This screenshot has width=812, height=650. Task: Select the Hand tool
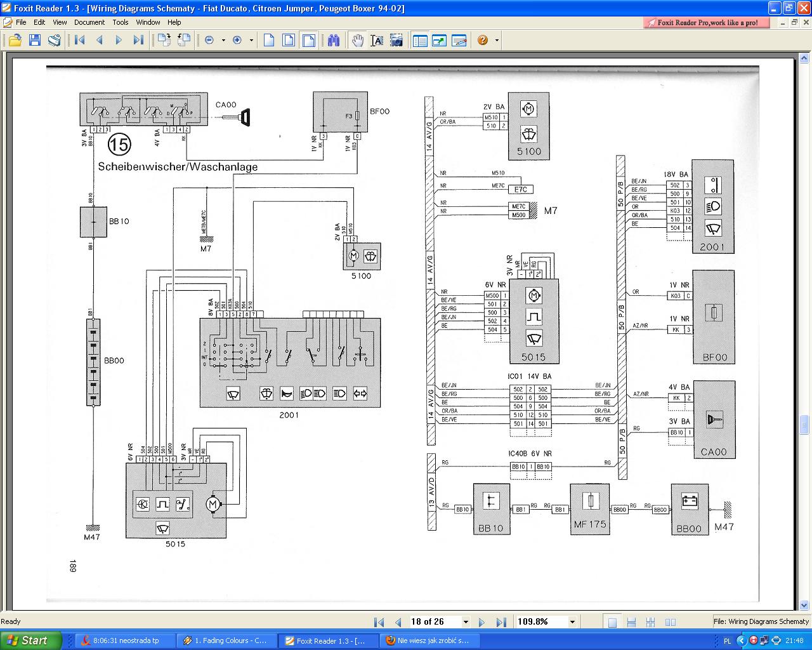[358, 41]
